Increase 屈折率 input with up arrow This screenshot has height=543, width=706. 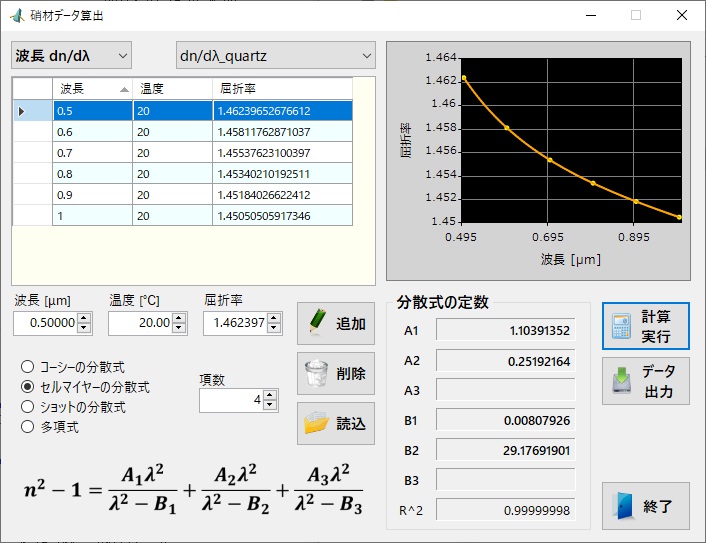tap(274, 318)
